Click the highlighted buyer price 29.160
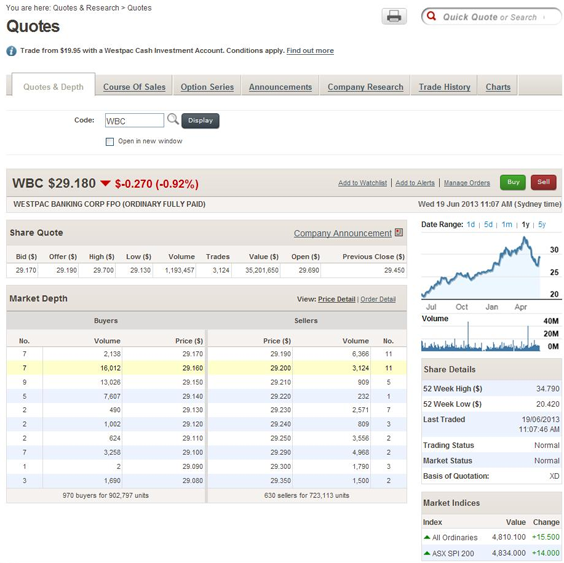The height and width of the screenshot is (563, 564). coord(192,368)
